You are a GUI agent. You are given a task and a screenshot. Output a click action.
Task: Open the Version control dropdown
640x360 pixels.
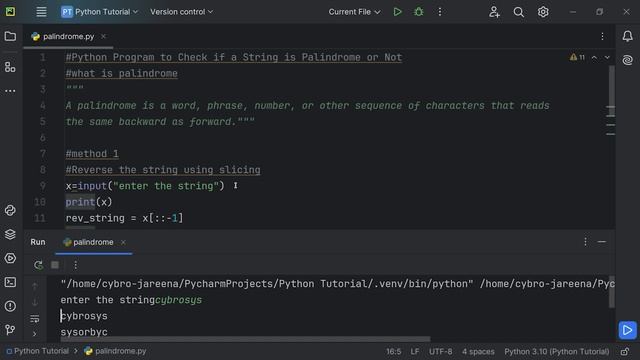182,12
